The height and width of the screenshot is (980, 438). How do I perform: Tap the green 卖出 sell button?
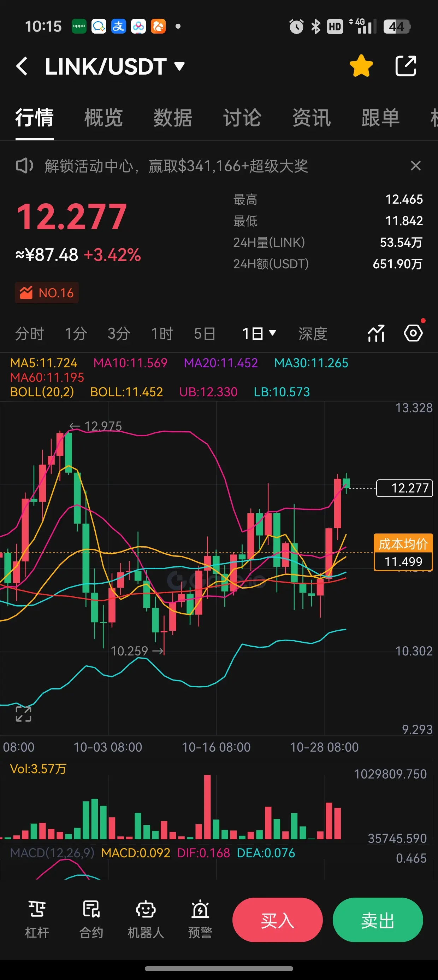tap(378, 920)
